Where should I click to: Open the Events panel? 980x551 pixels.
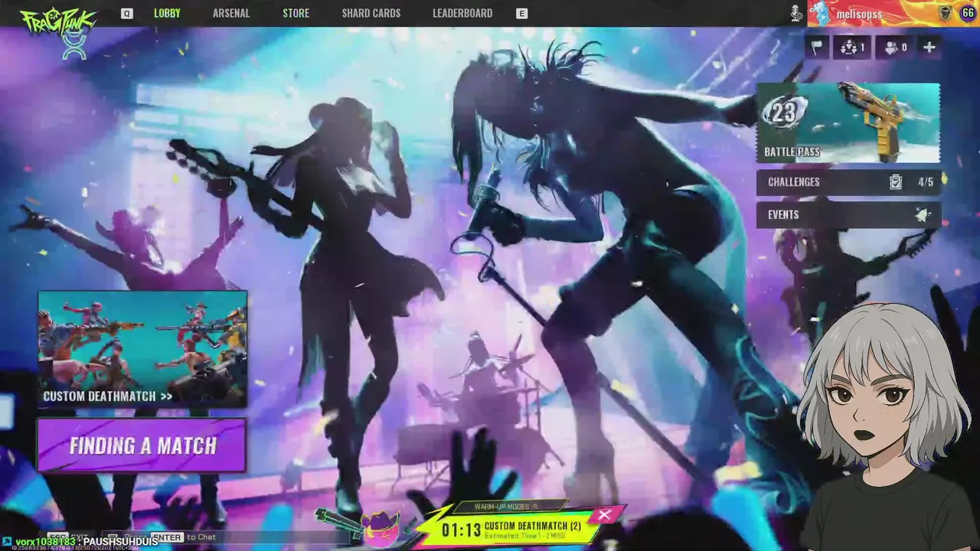pos(848,215)
